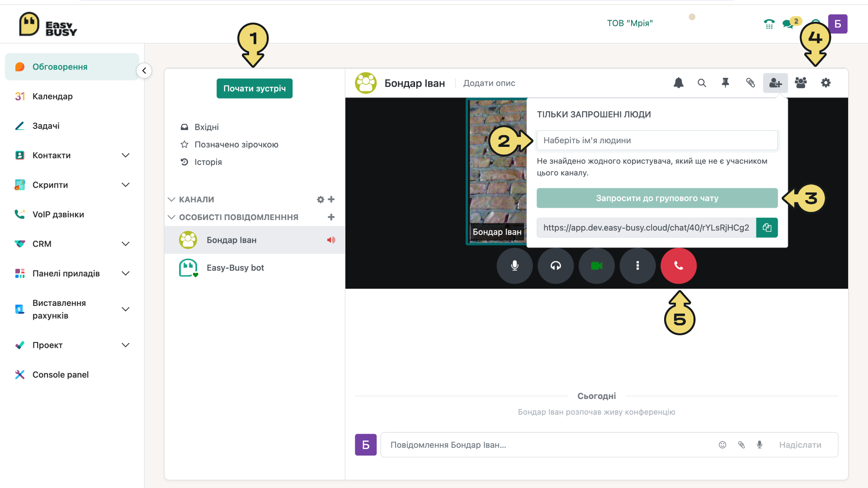Focus the Наберіть ім'я людини field

[657, 140]
